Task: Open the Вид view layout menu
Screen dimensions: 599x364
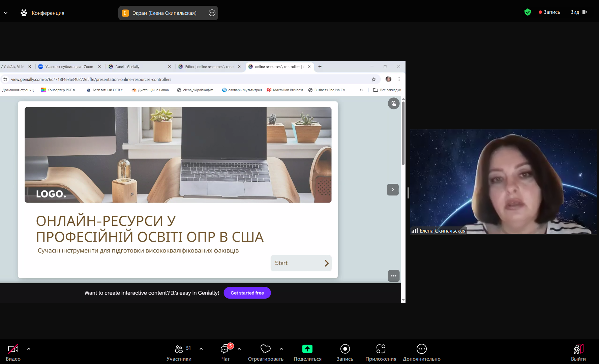Action: pos(578,12)
